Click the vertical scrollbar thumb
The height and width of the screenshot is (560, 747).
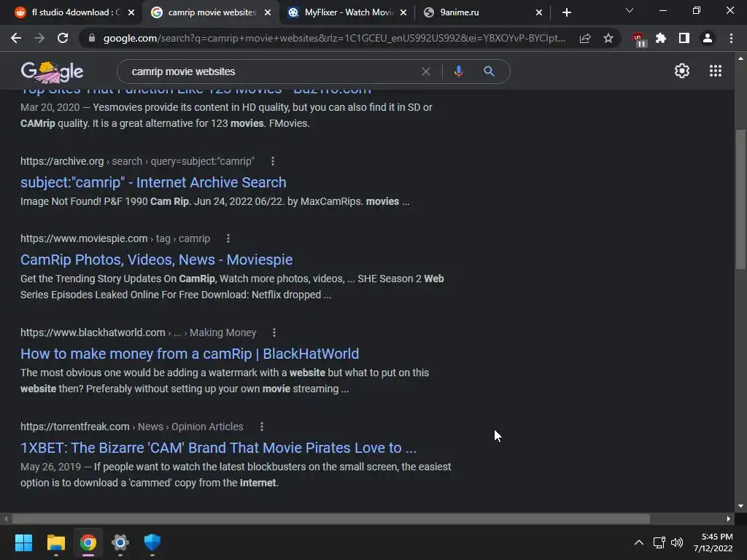point(740,199)
